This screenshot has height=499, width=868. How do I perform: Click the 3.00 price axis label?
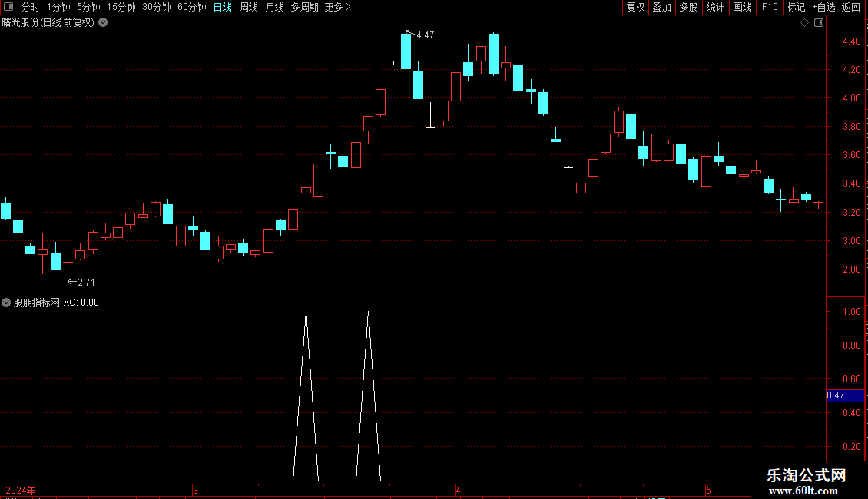(851, 240)
